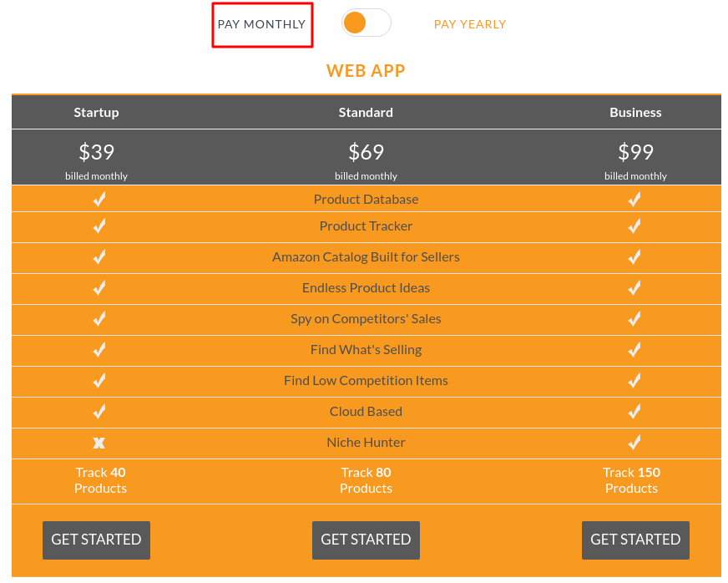Image resolution: width=728 pixels, height=583 pixels.
Task: Click GET STARTED under Startup plan
Action: (96, 540)
